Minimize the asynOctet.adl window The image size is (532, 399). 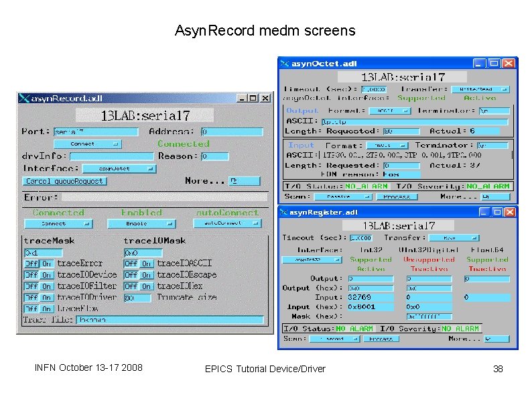479,64
